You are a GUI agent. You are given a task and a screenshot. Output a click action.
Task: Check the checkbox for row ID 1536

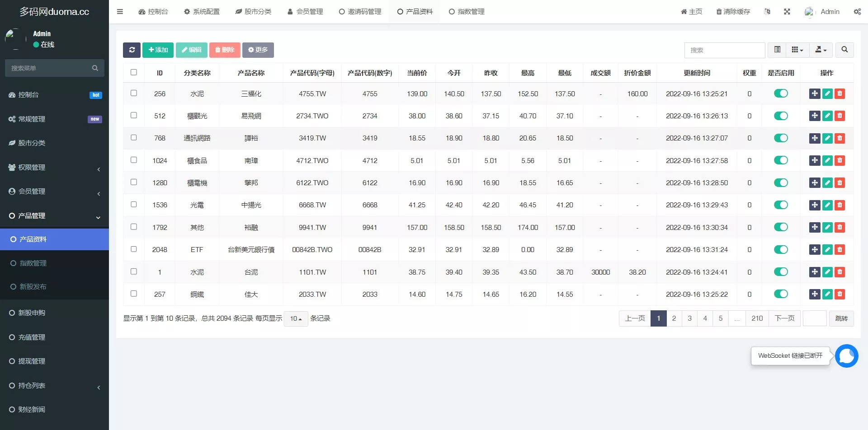134,205
